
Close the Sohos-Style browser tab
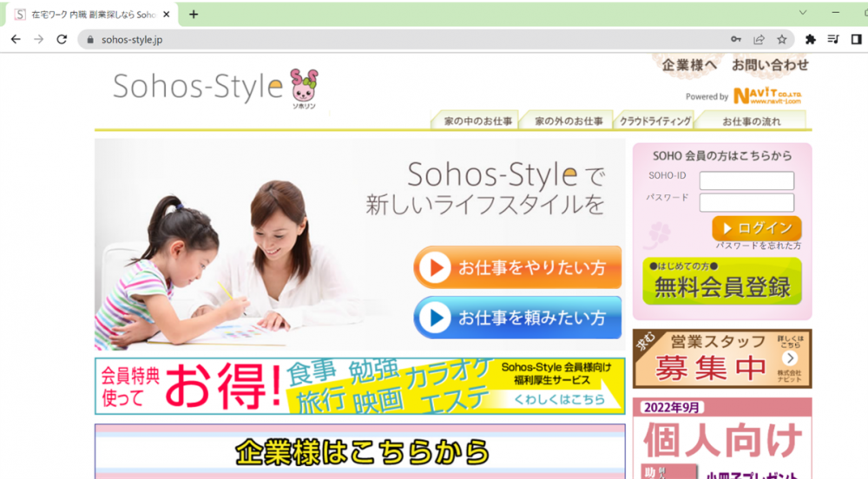tap(166, 15)
